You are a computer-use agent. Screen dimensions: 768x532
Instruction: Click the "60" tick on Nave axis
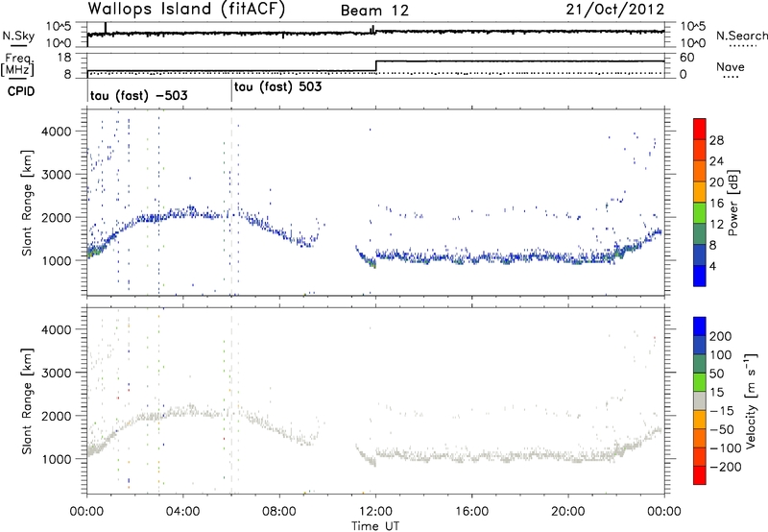point(687,58)
